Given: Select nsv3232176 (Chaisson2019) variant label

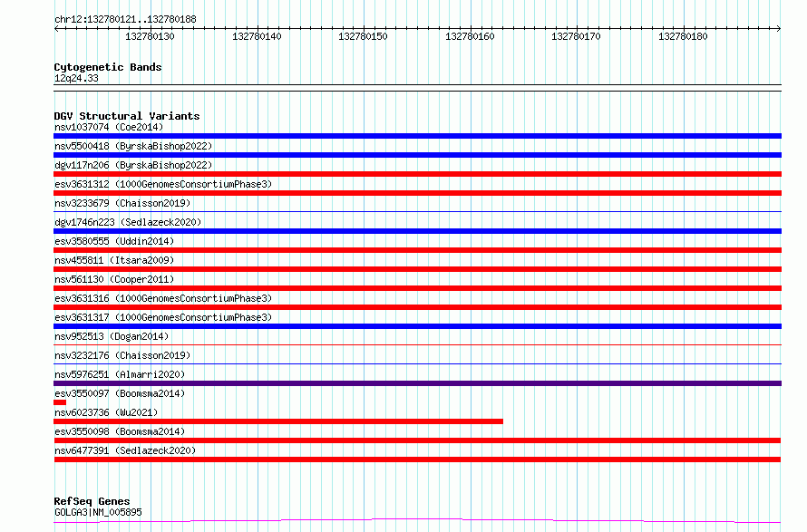Looking at the screenshot, I should click(122, 355).
